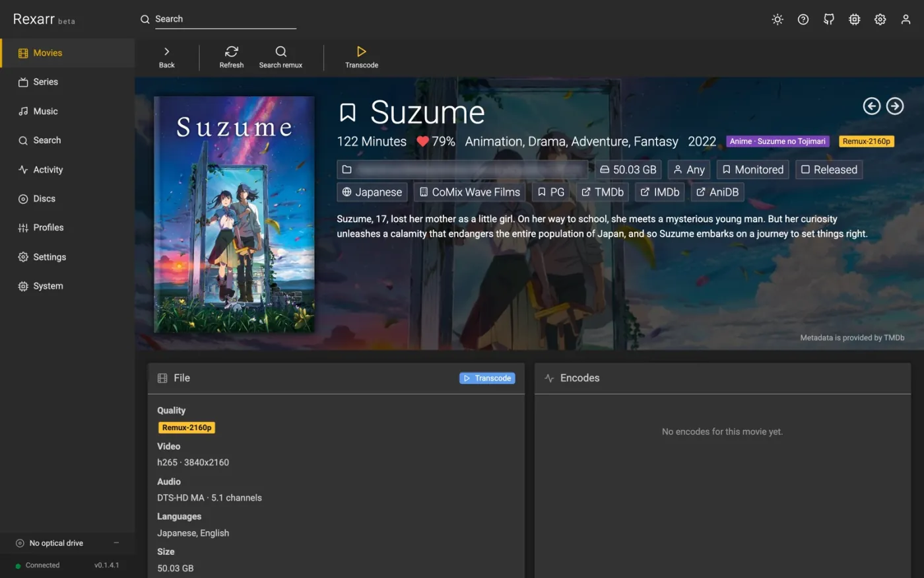Viewport: 924px width, 578px height.
Task: Click the Back toolbar button
Action: coord(167,57)
